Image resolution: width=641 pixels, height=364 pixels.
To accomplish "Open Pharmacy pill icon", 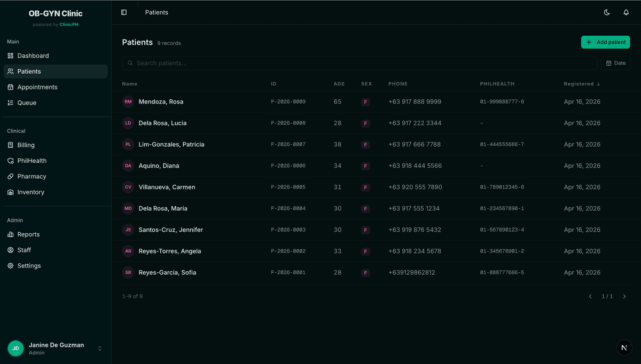I will [x=11, y=176].
